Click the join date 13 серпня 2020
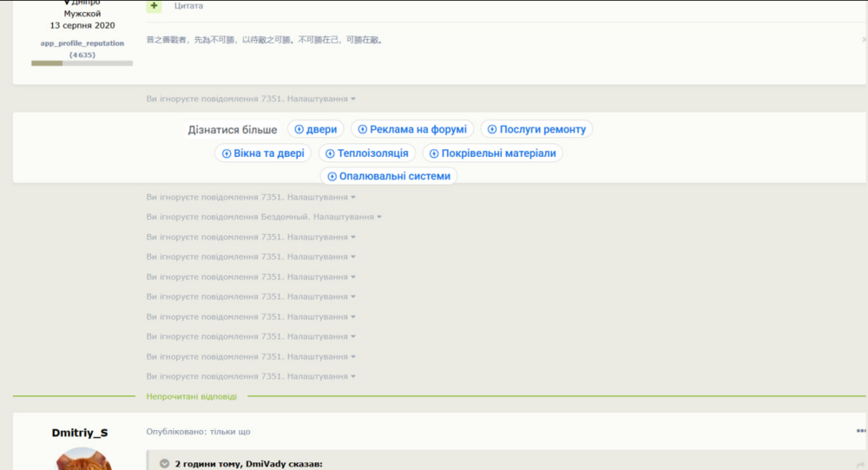The image size is (868, 470). click(x=82, y=25)
